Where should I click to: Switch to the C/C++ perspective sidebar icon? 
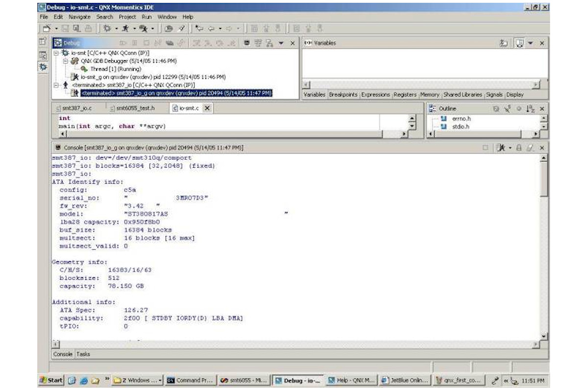click(x=43, y=55)
